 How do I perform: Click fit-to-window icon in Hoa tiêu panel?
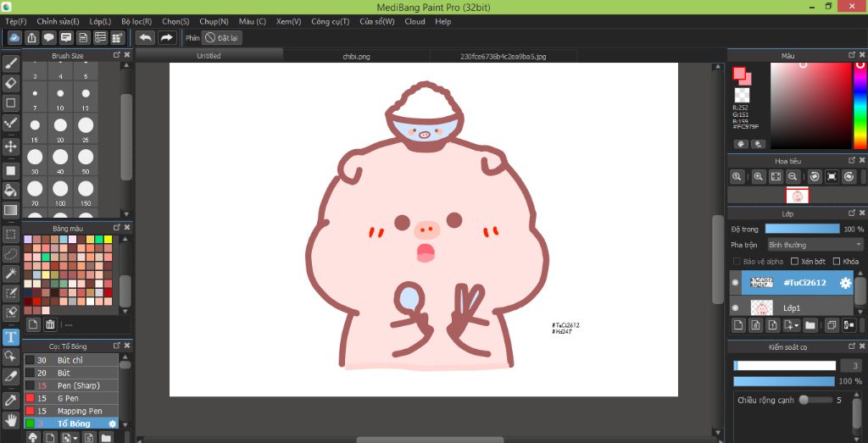(776, 176)
